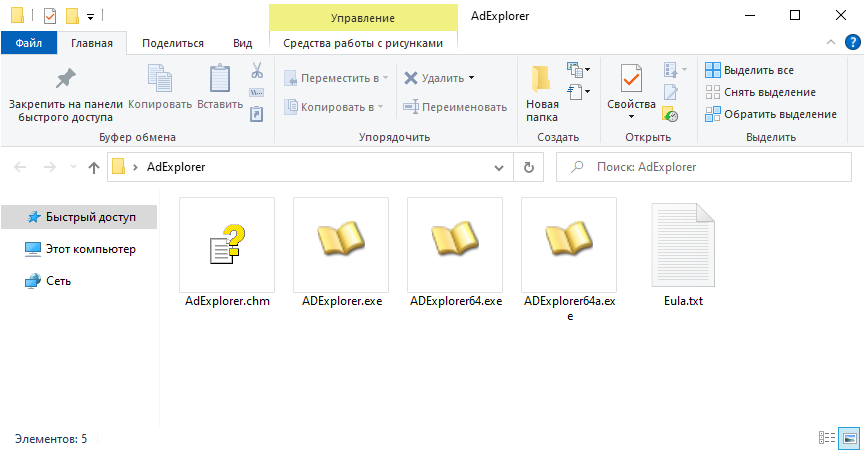Screen dimensions: 865x451
Task: Navigate forward with the right arrow
Action: [50, 167]
